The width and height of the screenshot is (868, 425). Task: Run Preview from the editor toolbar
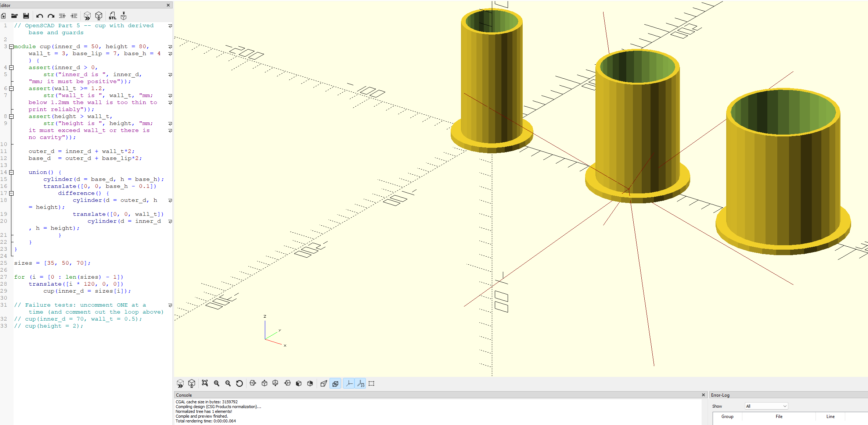[87, 16]
